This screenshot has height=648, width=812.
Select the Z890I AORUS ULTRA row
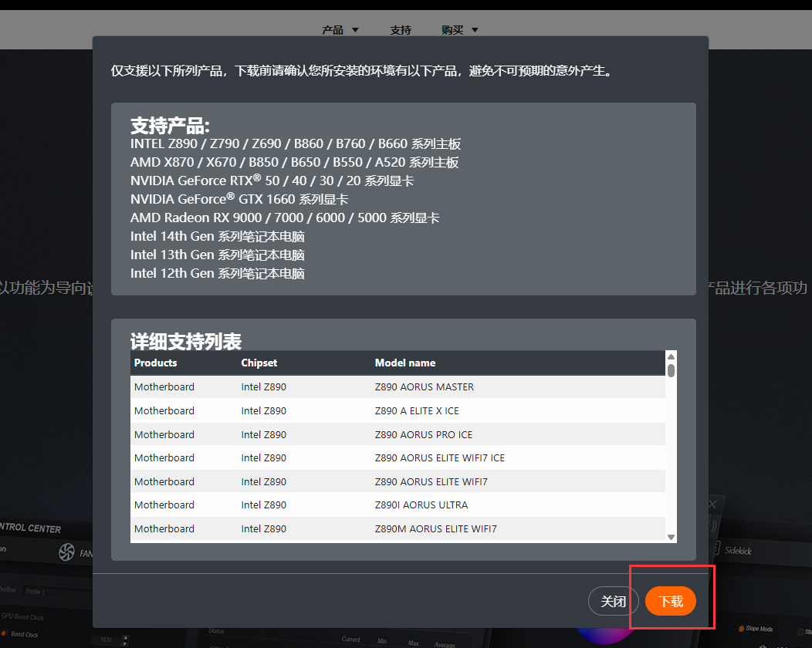tap(421, 505)
